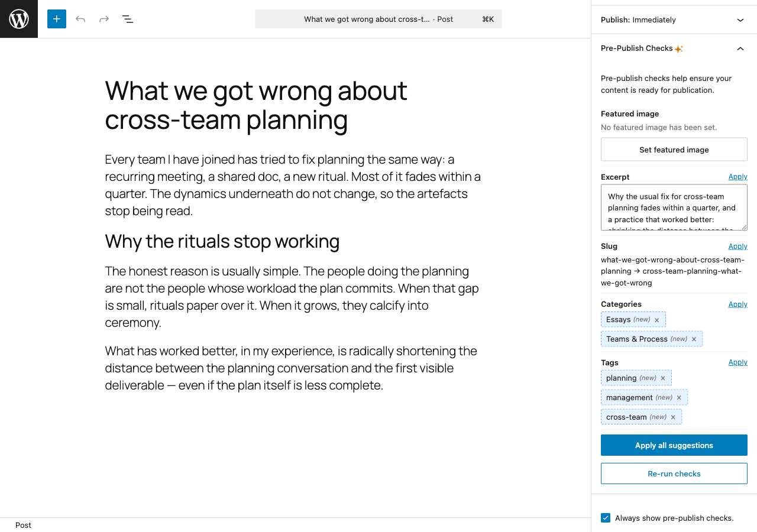The image size is (757, 532).
Task: Collapse the Pre-Publish Checks section
Action: (740, 48)
